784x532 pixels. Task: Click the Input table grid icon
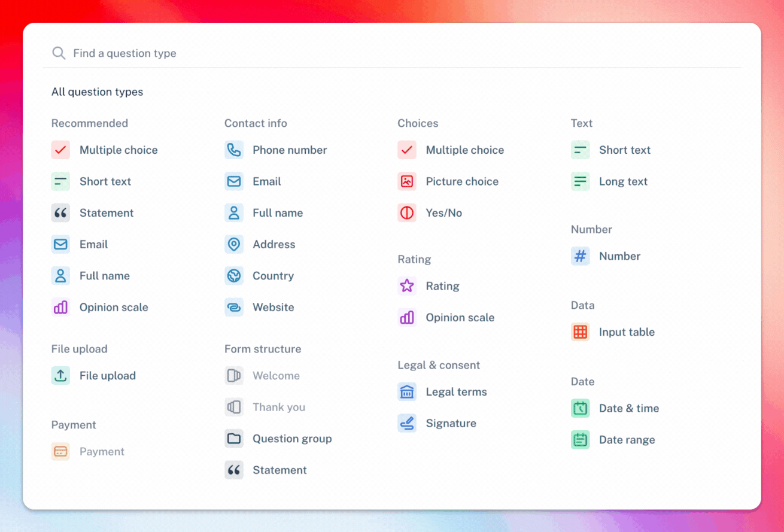580,332
